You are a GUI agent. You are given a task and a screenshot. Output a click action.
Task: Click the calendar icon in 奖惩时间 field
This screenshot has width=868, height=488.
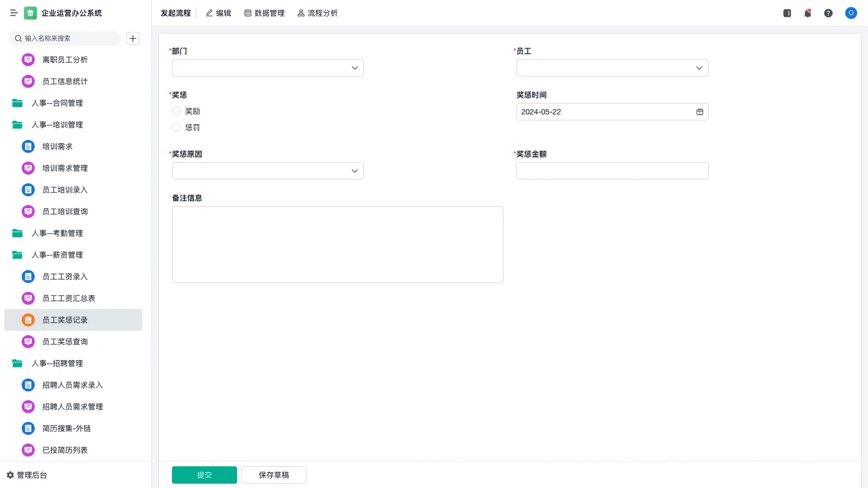tap(700, 112)
